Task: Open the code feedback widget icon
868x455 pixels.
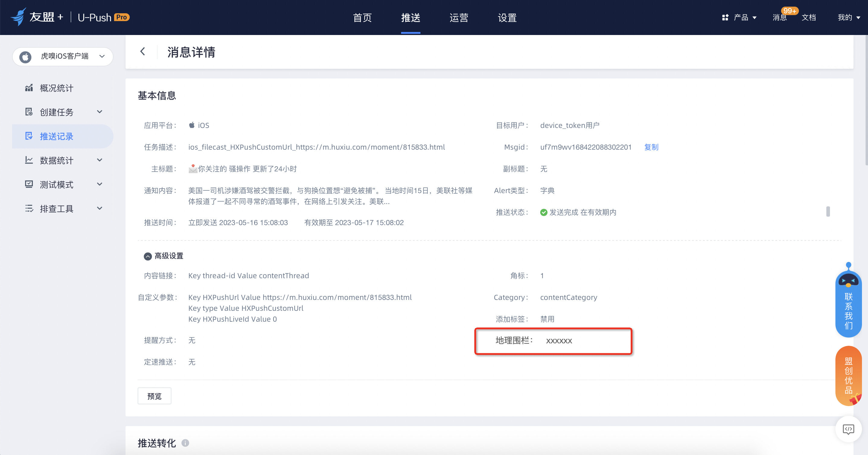Action: point(848,429)
